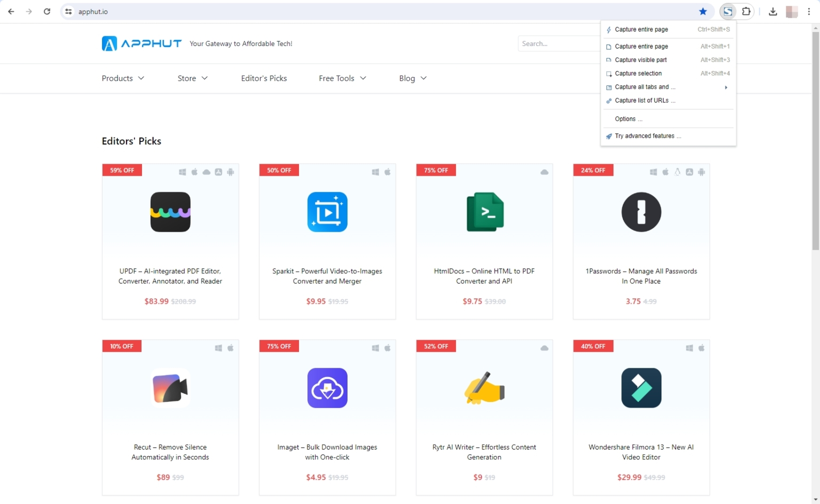Click the Windows icon on the Recut card
The image size is (820, 504).
[x=218, y=348]
